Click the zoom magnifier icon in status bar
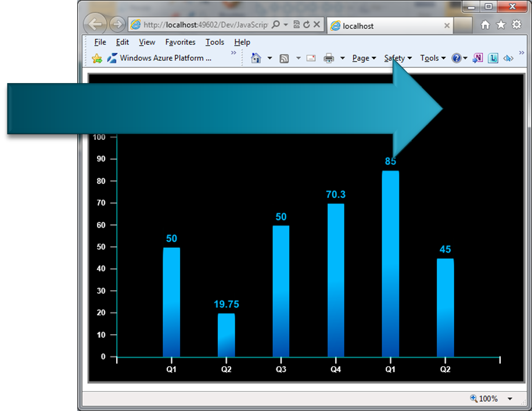This screenshot has height=411, width=532. [474, 398]
